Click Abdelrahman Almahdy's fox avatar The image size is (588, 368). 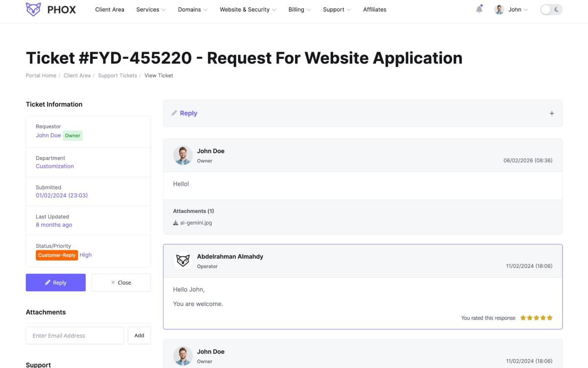point(183,261)
